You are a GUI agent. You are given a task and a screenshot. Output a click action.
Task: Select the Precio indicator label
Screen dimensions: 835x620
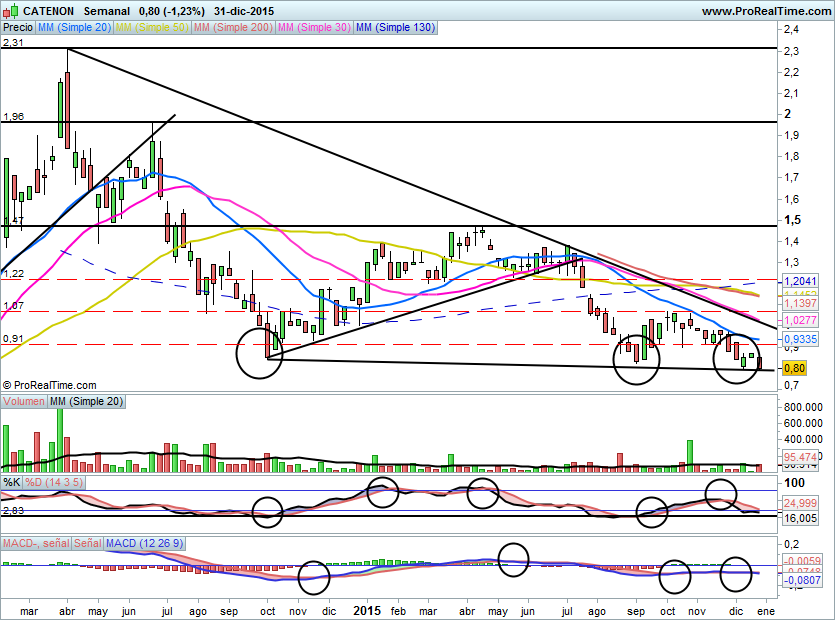click(x=17, y=28)
